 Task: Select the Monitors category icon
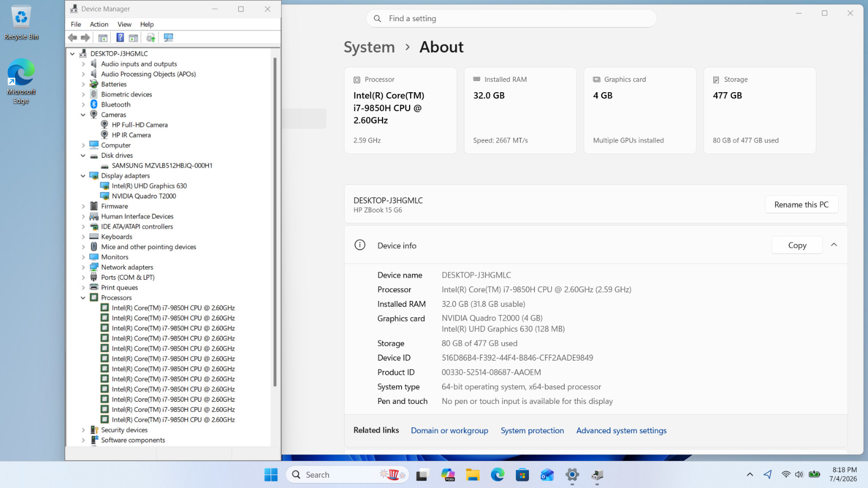(x=94, y=257)
